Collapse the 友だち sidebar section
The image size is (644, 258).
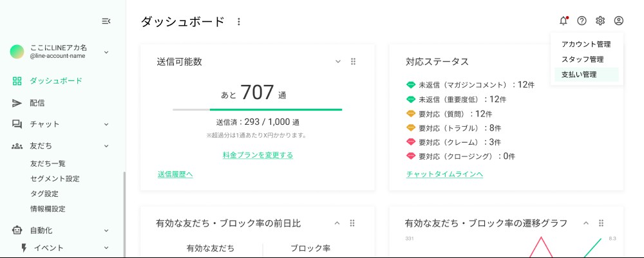(x=106, y=146)
